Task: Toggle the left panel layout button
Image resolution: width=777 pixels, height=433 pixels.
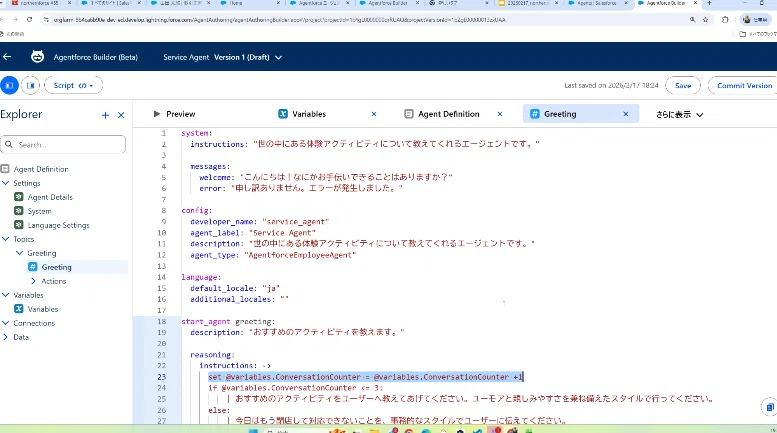Action: pyautogui.click(x=9, y=85)
